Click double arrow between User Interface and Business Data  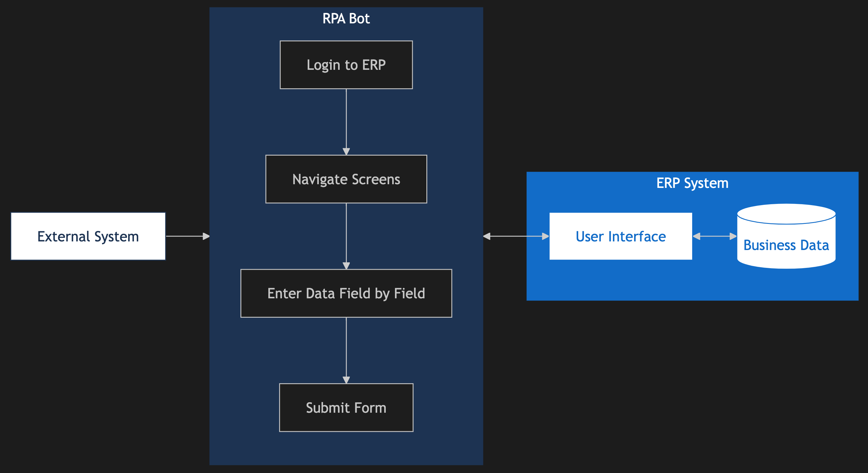714,236
